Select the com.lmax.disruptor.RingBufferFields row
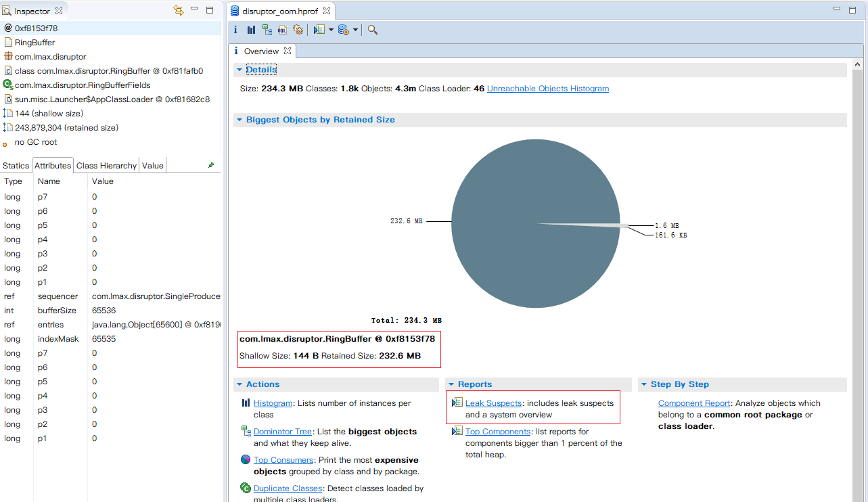 (111, 85)
